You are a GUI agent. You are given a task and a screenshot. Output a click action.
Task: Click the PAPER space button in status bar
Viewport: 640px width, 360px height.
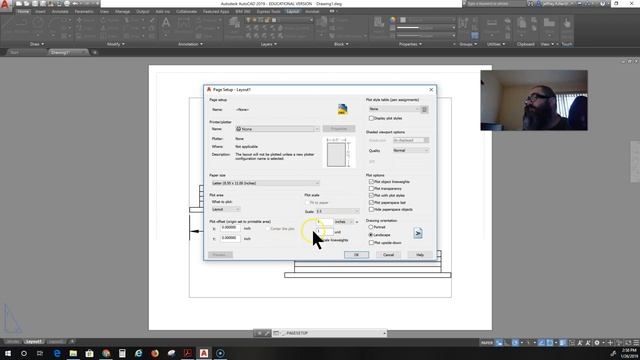[x=487, y=343]
